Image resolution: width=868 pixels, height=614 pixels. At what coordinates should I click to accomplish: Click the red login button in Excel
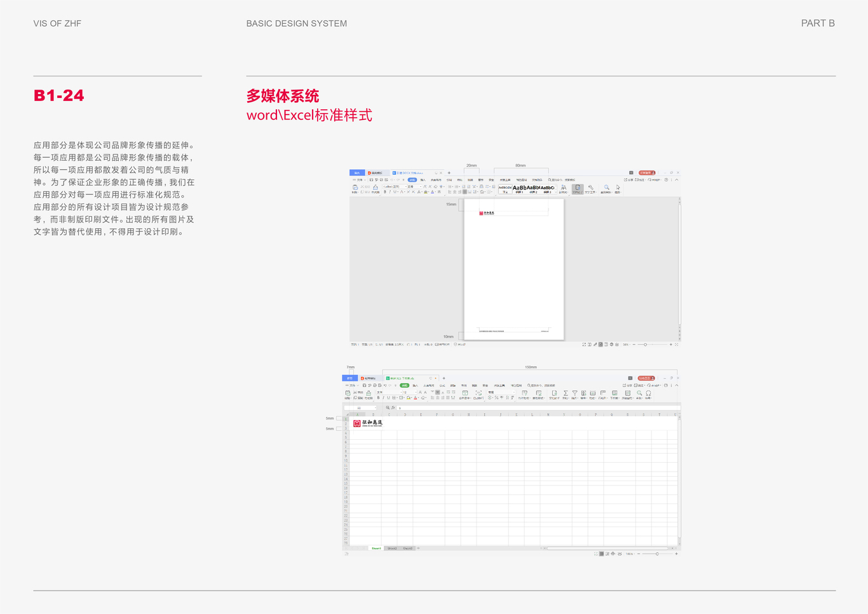(646, 378)
